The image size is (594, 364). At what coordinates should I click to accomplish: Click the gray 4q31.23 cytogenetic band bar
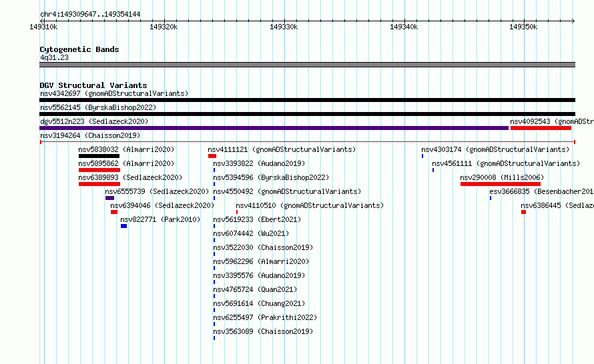307,65
